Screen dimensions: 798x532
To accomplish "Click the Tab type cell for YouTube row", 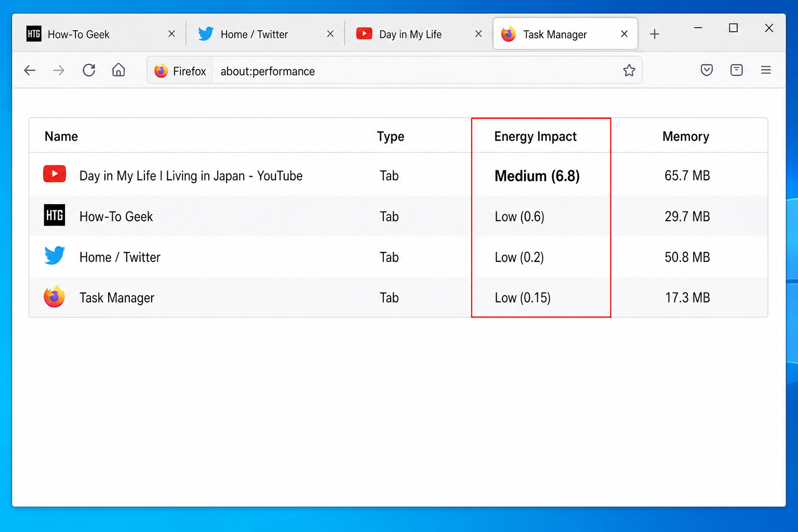I will 389,176.
